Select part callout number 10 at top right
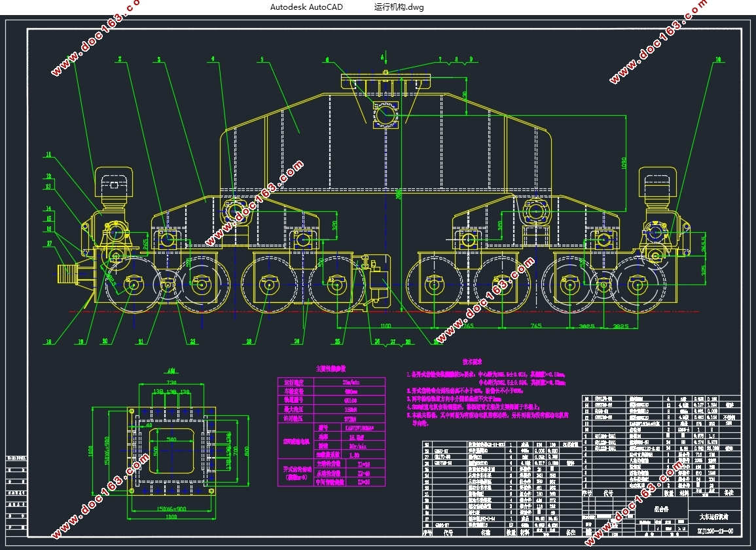This screenshot has height=550, width=756. coord(718,60)
